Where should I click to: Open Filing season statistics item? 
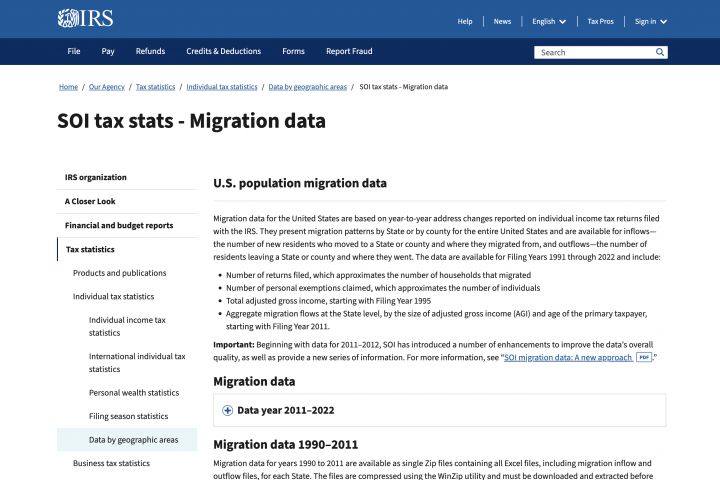[x=128, y=416]
